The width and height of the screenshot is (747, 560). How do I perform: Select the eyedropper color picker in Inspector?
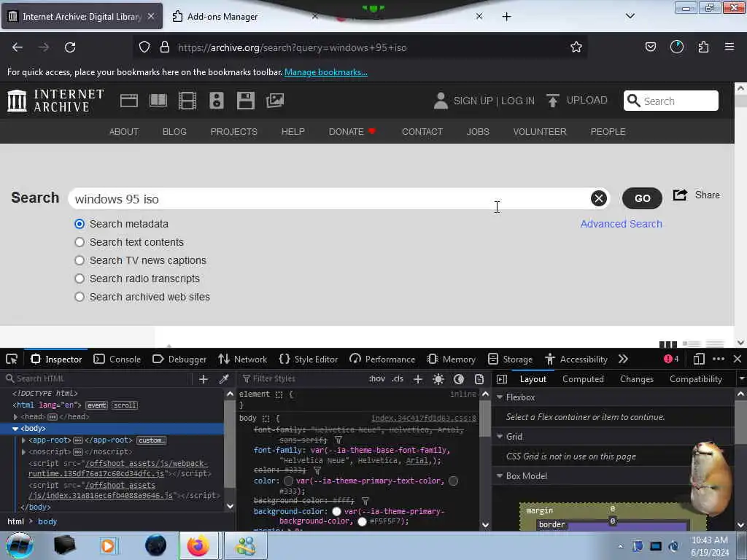point(224,379)
